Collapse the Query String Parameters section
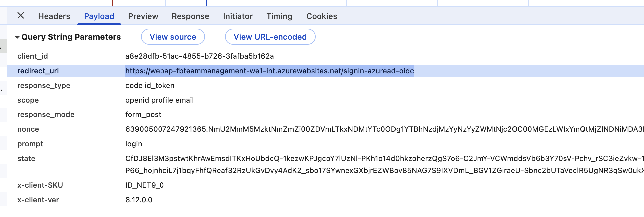644x217 pixels. [17, 37]
